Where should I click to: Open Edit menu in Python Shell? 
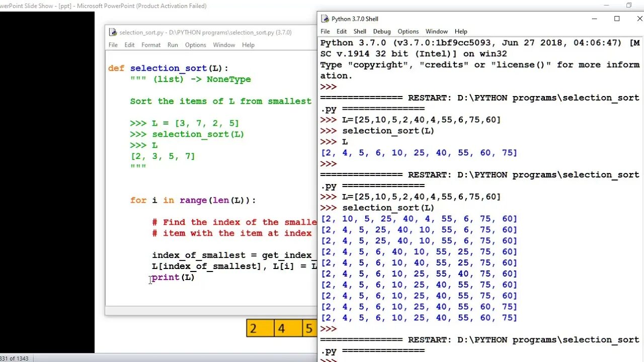coord(342,31)
